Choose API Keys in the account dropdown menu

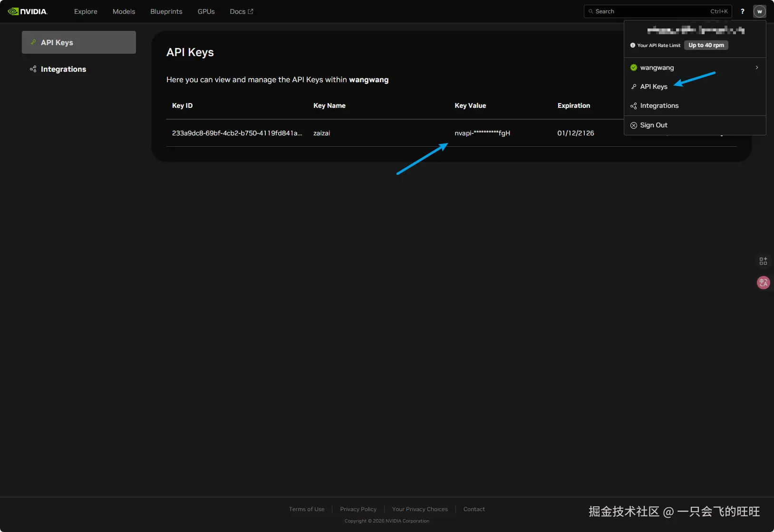point(695,86)
